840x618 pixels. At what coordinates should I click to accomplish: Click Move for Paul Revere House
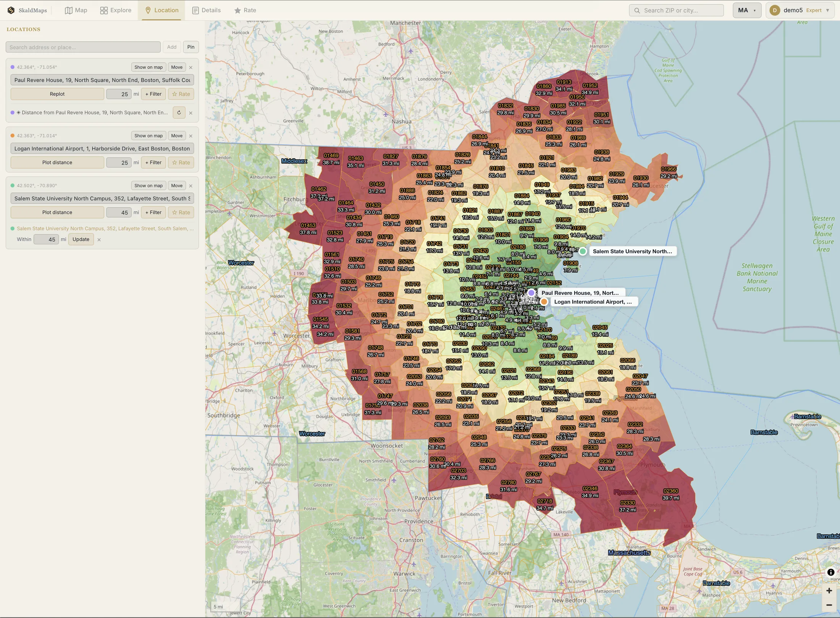(177, 67)
